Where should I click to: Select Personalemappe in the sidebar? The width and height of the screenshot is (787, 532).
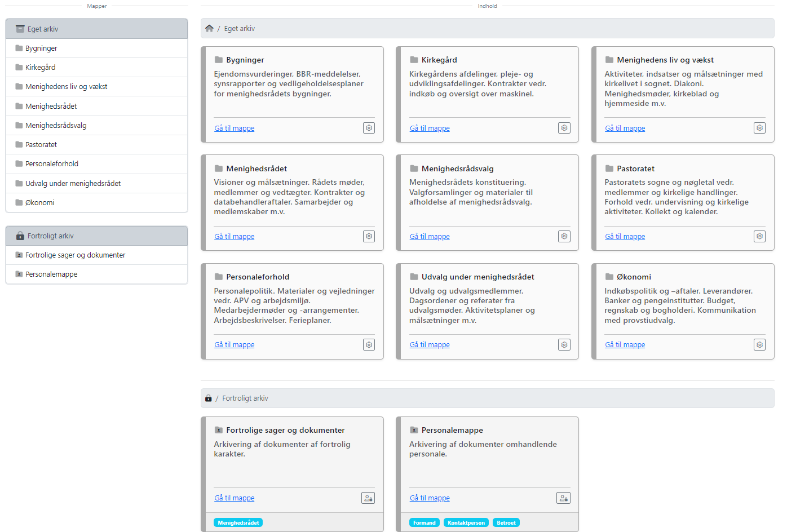point(96,274)
